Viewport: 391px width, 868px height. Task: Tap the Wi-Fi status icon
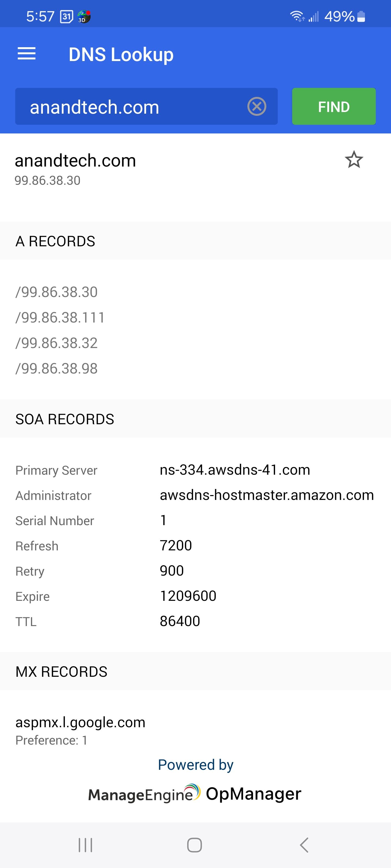coord(297,16)
